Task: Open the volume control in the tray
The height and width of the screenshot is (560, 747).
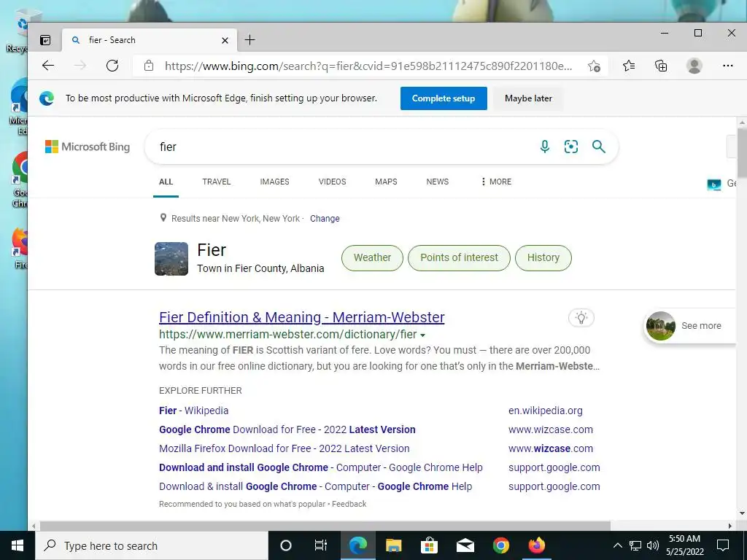Action: click(x=653, y=545)
